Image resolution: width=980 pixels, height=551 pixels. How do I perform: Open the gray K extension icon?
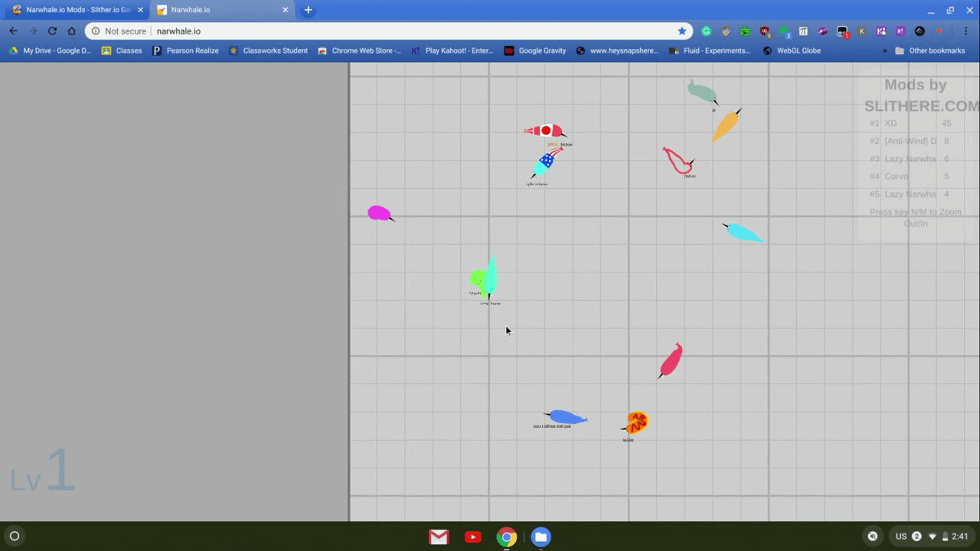point(861,31)
